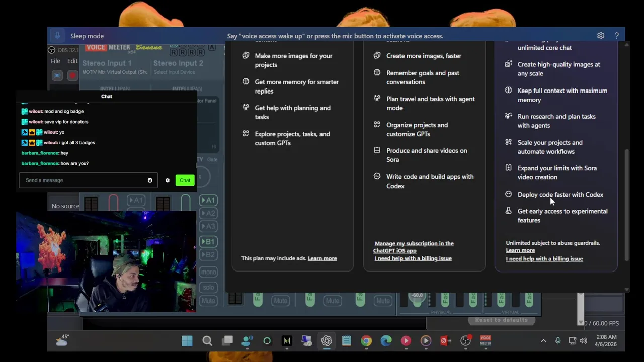Click the green Chat send button
Viewport: 644px width, 362px height.
(x=185, y=180)
